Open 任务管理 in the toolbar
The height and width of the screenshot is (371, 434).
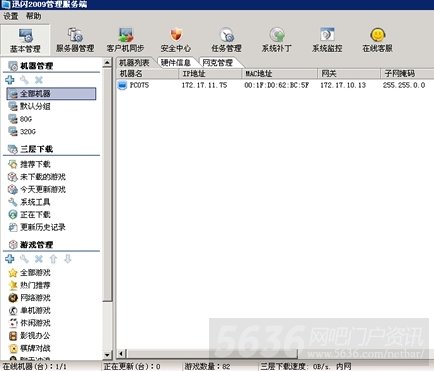point(226,40)
